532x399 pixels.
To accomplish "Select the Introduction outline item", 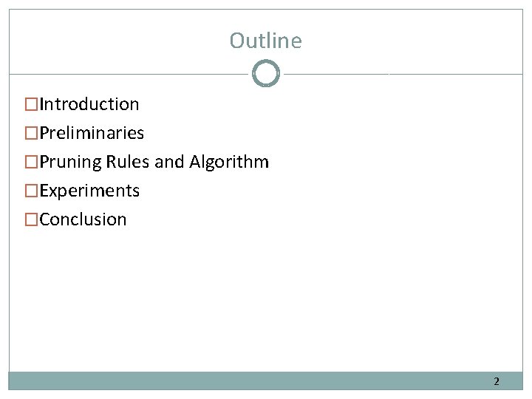I will (89, 104).
